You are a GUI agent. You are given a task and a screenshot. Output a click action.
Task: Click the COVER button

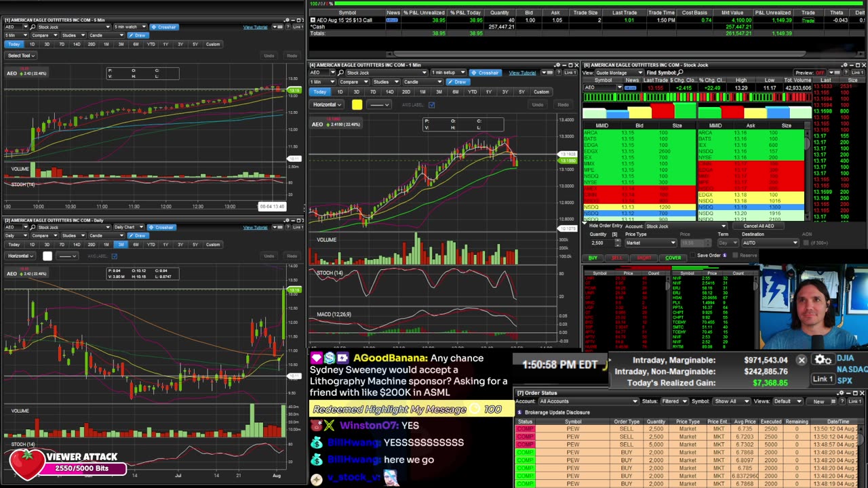coord(673,258)
